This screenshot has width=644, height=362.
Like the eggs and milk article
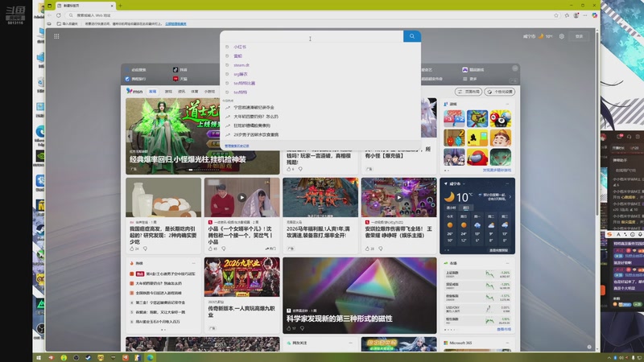(x=134, y=249)
